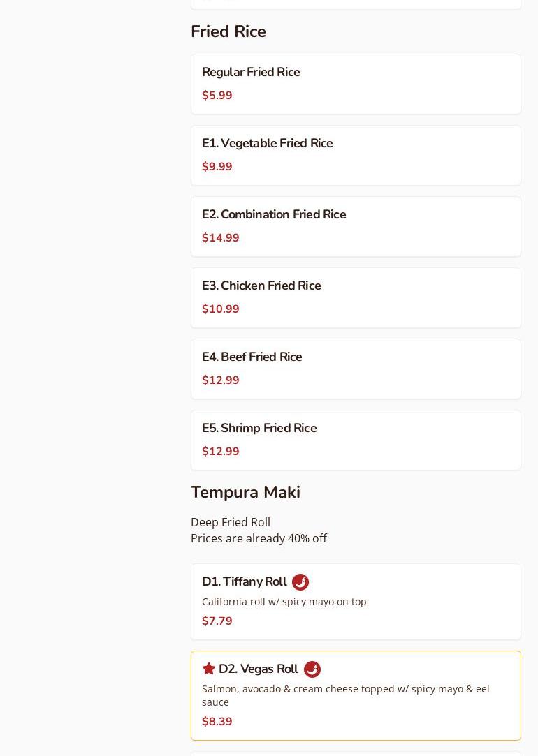Click the $7.79 Tiffany Roll price

tap(217, 621)
